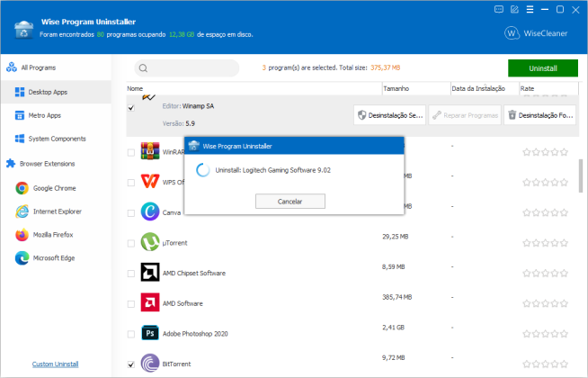Click the Microsoft Edge icon in sidebar
Image resolution: width=588 pixels, height=378 pixels.
click(x=22, y=258)
